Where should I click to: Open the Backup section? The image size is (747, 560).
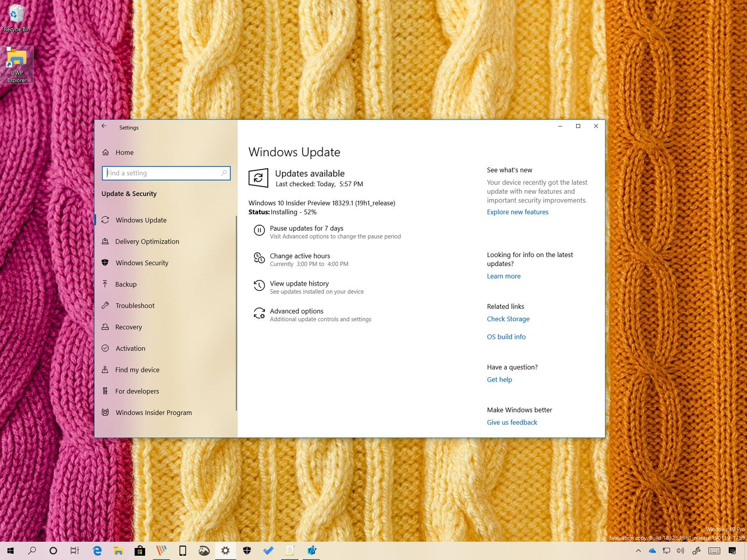point(126,284)
